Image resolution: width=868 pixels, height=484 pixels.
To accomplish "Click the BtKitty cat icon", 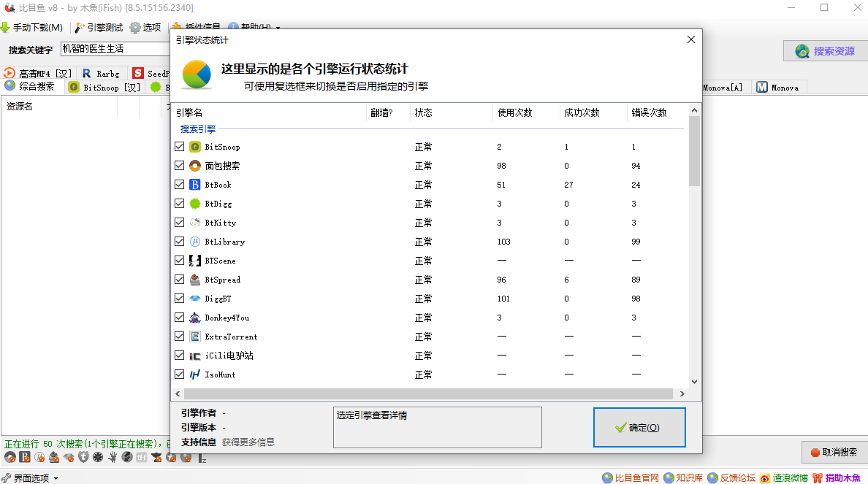I will click(x=195, y=223).
